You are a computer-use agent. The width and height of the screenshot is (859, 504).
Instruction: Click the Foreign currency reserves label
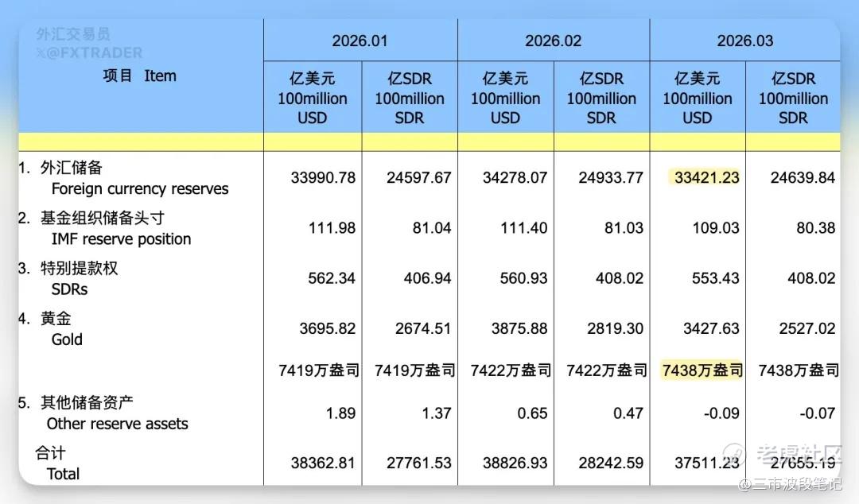click(x=140, y=189)
